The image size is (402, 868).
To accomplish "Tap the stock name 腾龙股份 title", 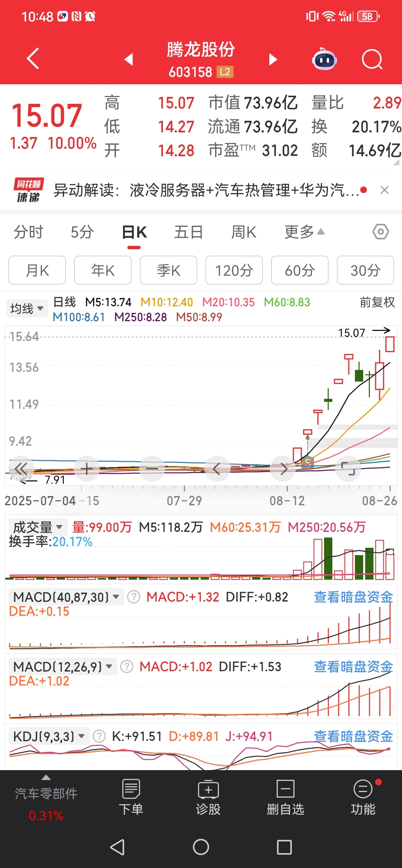I will point(201,50).
